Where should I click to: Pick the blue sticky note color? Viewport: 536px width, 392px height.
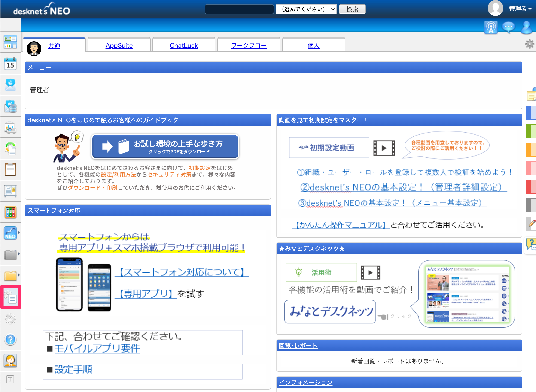[x=531, y=113]
